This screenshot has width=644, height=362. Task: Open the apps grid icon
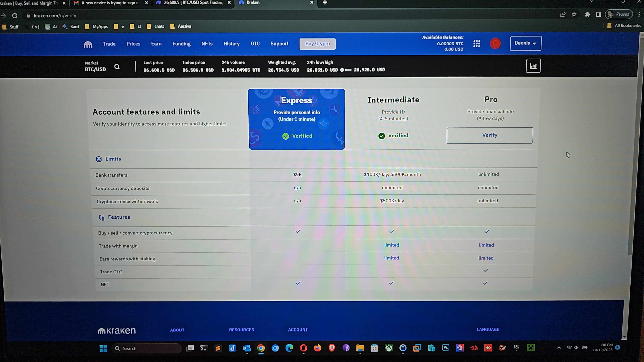[x=476, y=44]
